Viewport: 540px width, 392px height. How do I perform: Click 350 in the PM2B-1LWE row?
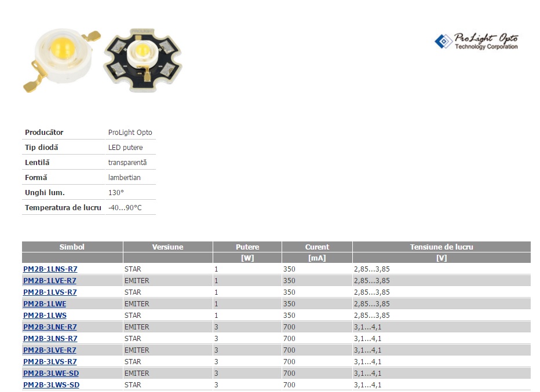289,304
